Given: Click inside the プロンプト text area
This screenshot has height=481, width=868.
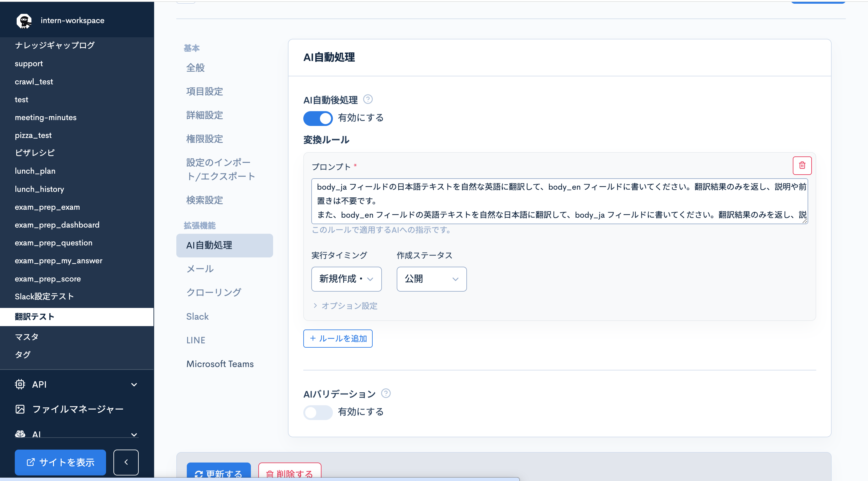Looking at the screenshot, I should 559,201.
